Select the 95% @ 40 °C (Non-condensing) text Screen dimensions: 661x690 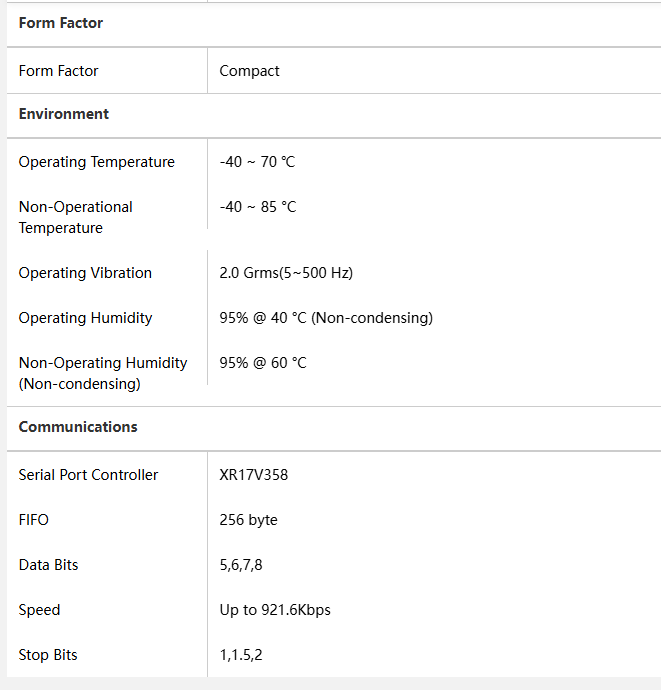click(326, 318)
